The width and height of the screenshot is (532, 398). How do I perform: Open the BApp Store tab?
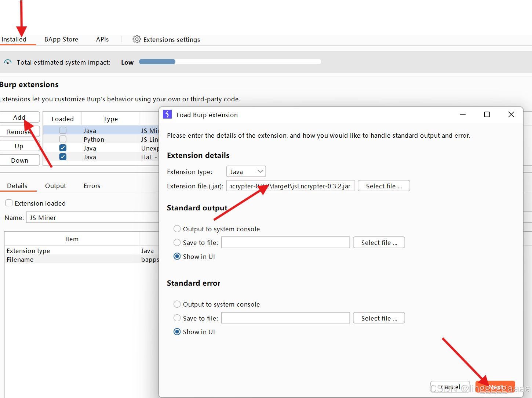(61, 39)
